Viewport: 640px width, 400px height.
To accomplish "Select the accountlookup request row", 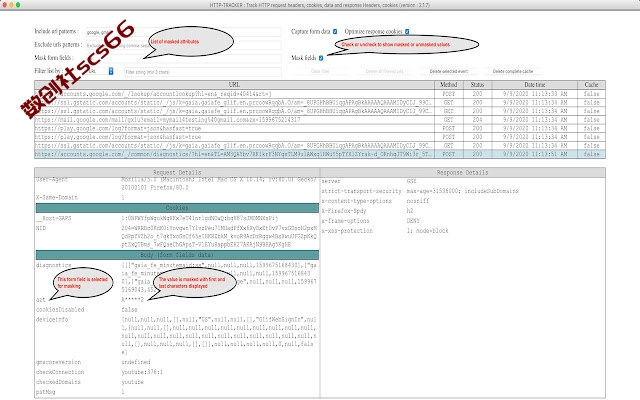I will coord(320,94).
